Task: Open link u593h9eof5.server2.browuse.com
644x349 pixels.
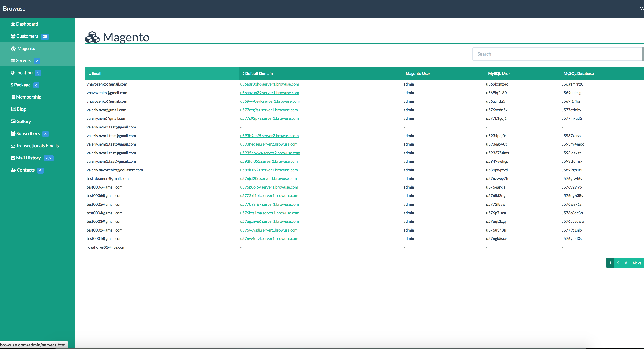Action: [269, 136]
